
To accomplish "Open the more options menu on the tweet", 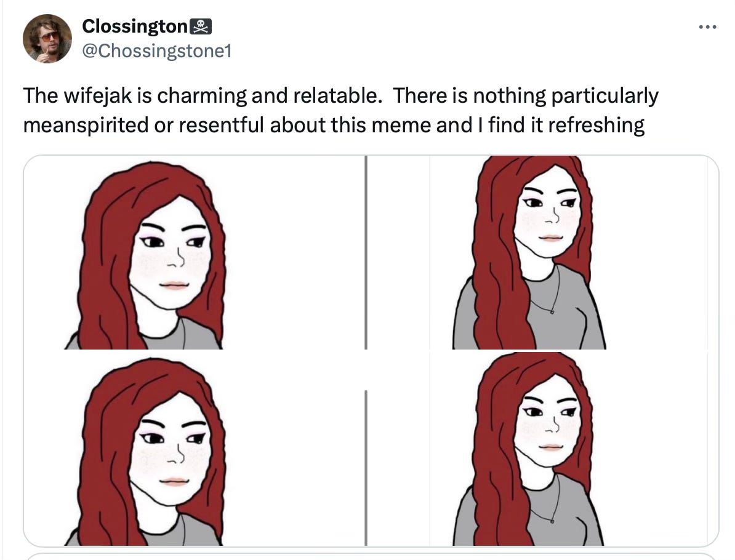I will (708, 26).
